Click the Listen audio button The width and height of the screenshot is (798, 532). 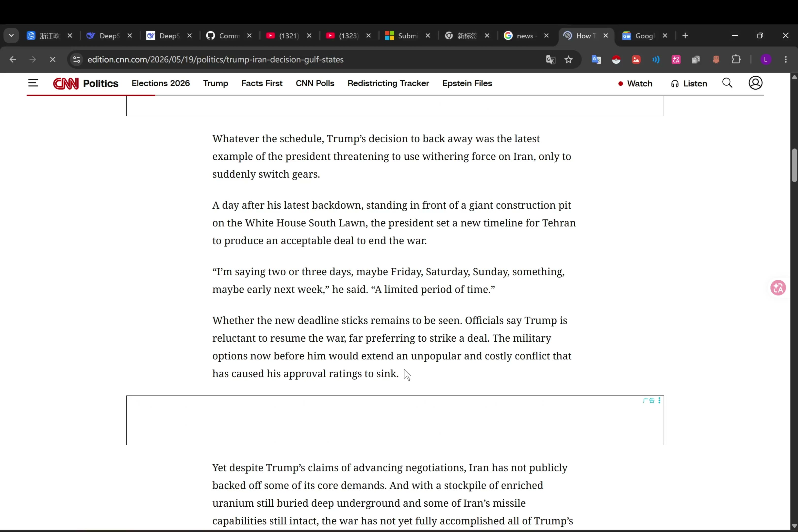click(x=689, y=84)
